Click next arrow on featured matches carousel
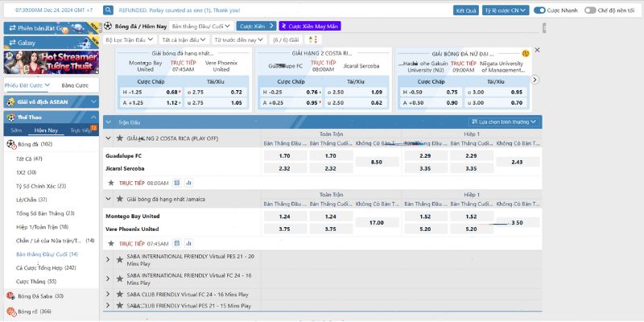The image size is (644, 322). 535,80
